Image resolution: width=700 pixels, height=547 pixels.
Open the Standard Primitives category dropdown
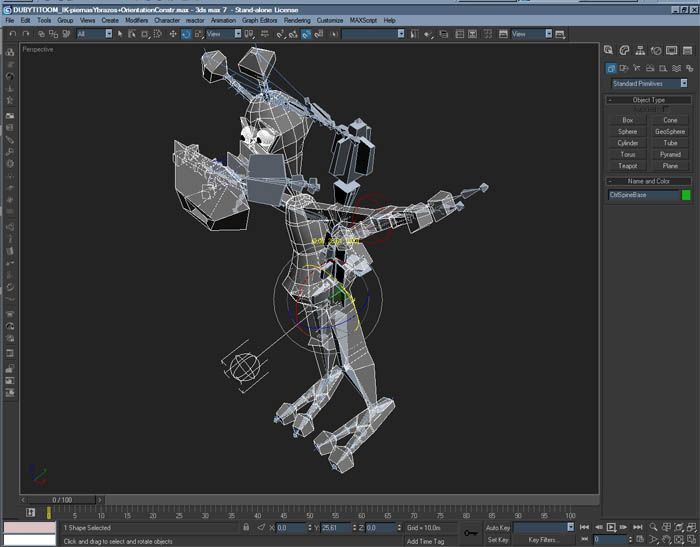click(x=649, y=84)
